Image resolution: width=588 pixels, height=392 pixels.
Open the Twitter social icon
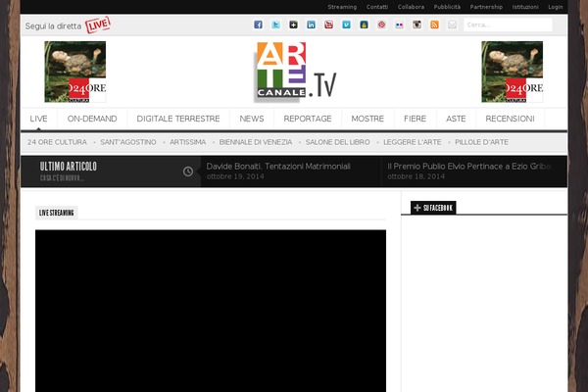coord(275,24)
